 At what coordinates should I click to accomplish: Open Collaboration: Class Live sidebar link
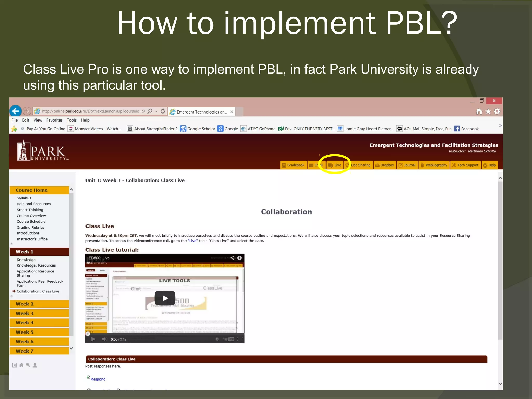point(38,291)
